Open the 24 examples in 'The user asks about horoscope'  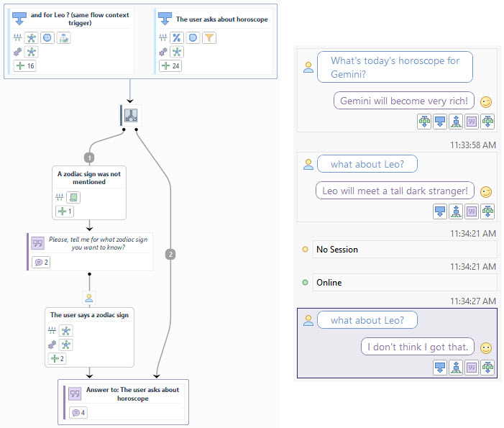pyautogui.click(x=170, y=65)
